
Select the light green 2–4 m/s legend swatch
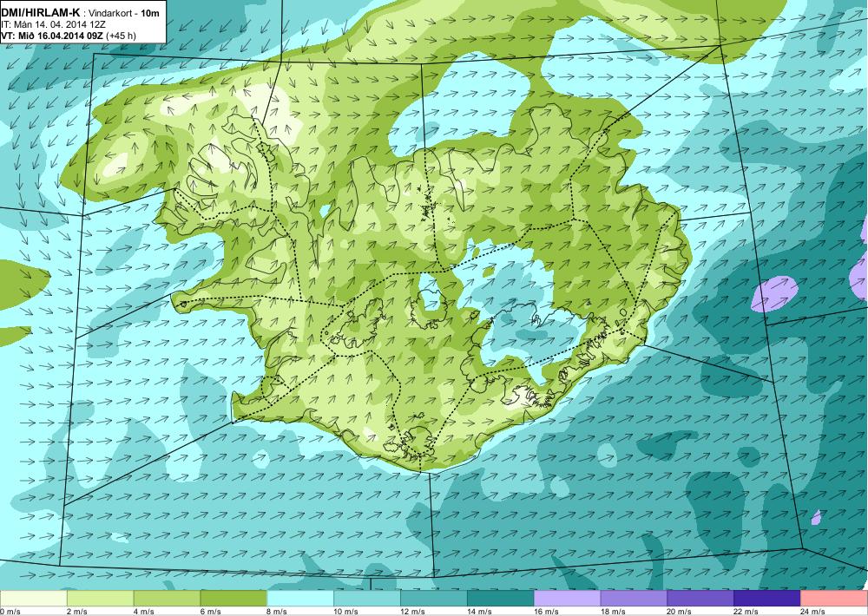100,599
